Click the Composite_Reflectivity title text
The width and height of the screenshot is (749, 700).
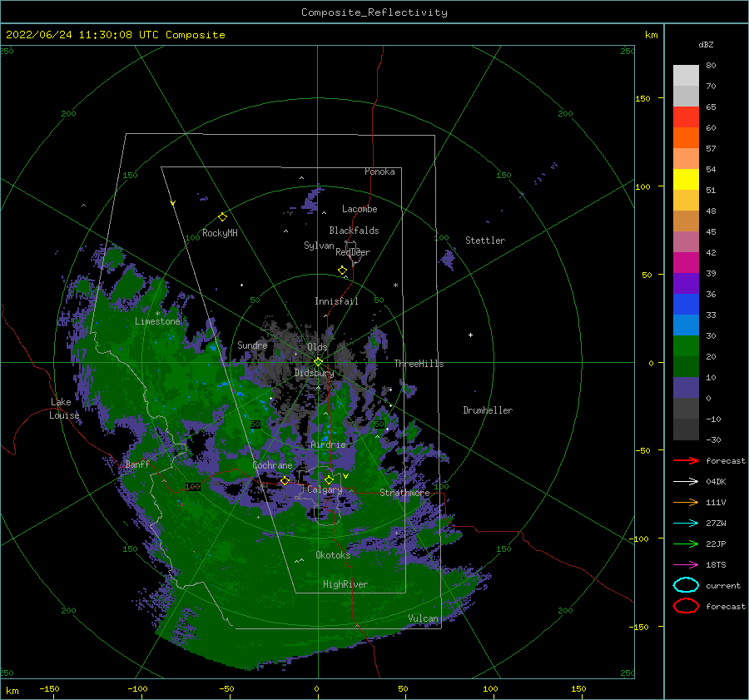pyautogui.click(x=374, y=12)
